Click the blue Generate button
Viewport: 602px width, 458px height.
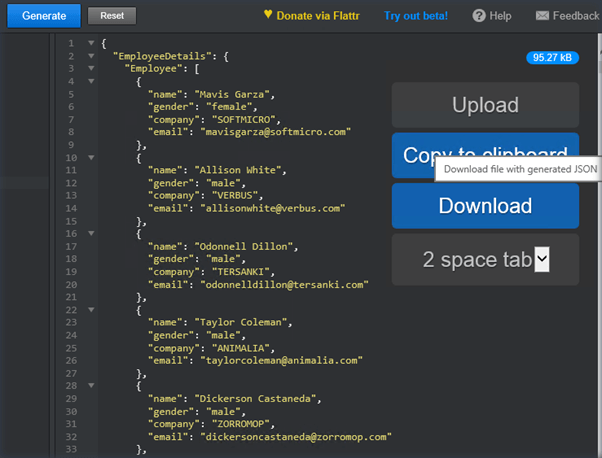coord(44,16)
